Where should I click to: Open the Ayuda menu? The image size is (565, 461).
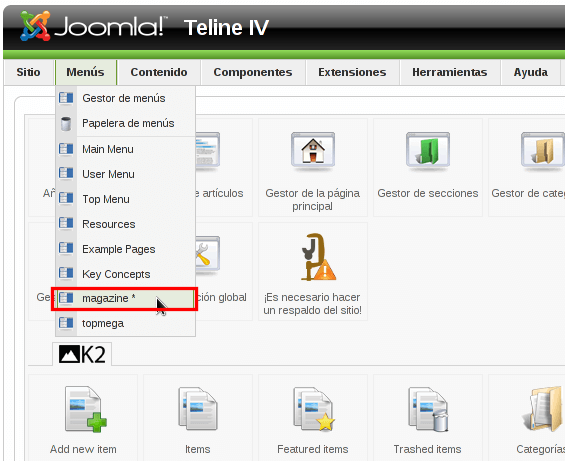point(530,72)
